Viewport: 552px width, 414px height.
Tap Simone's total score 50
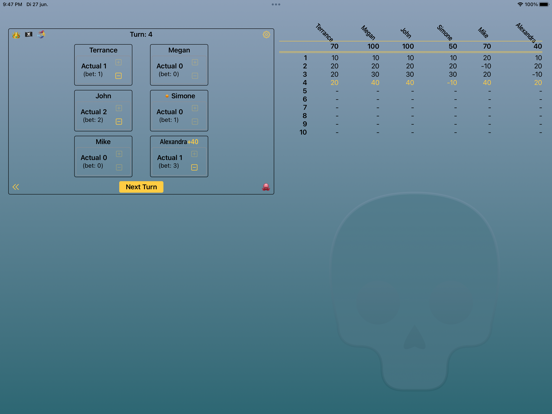[x=453, y=46]
